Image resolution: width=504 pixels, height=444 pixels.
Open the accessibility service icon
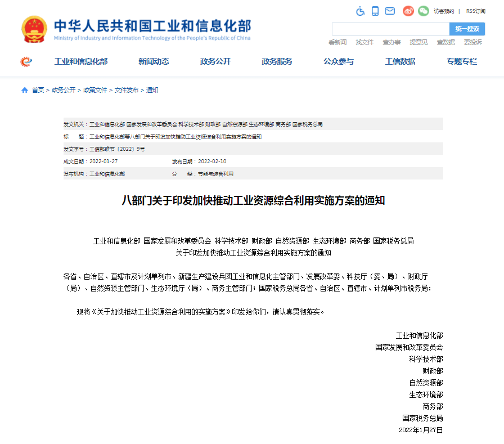[x=360, y=11]
